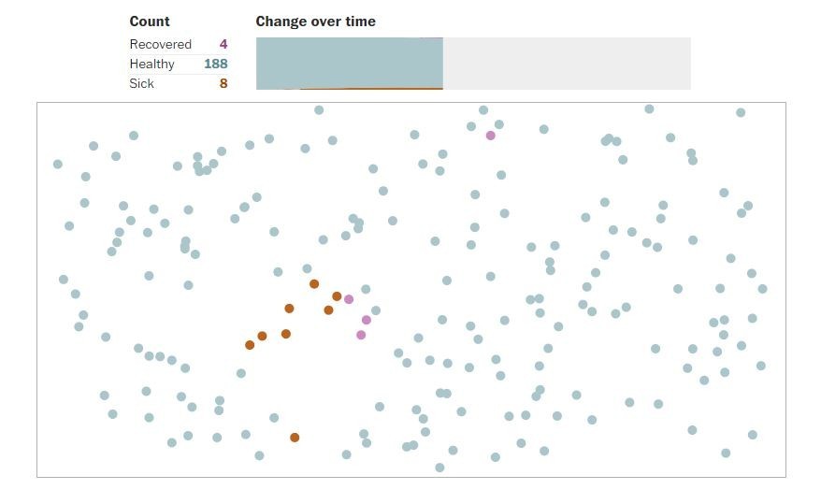The image size is (821, 504).
Task: Click the isolated orange sick dot near the bottom
Action: click(x=295, y=438)
